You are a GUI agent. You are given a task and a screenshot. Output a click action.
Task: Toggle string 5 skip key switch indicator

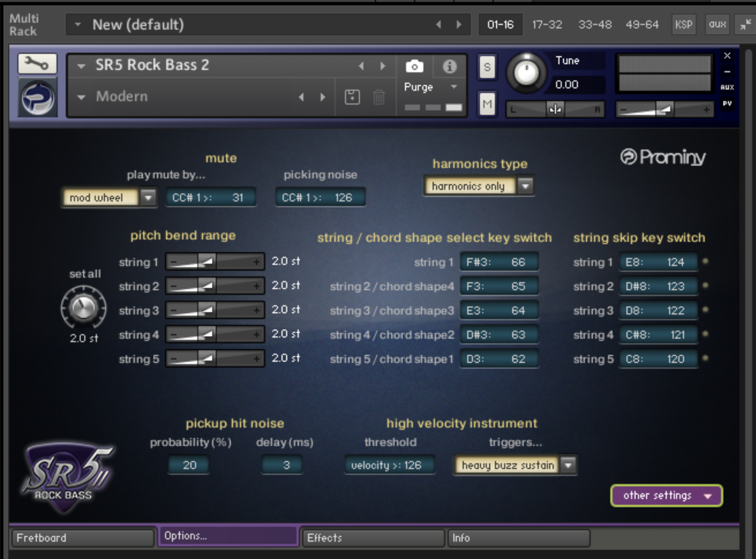[705, 358]
